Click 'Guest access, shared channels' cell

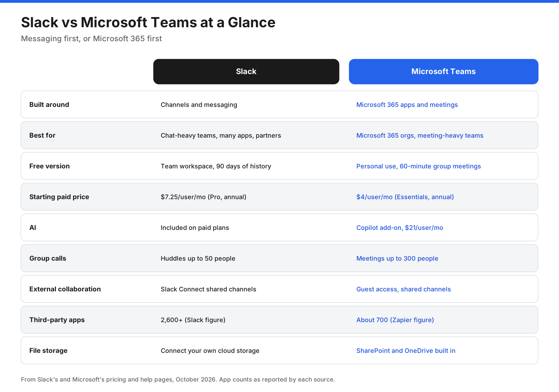pos(404,289)
